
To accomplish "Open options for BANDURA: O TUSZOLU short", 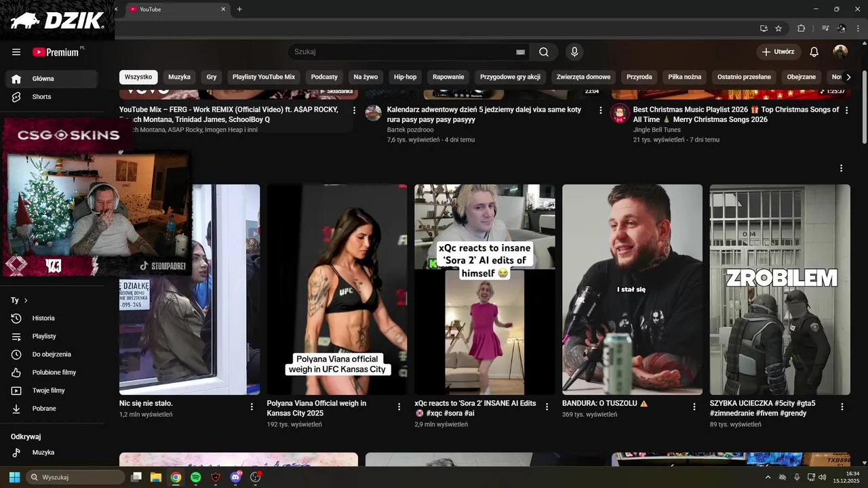I will [x=694, y=407].
